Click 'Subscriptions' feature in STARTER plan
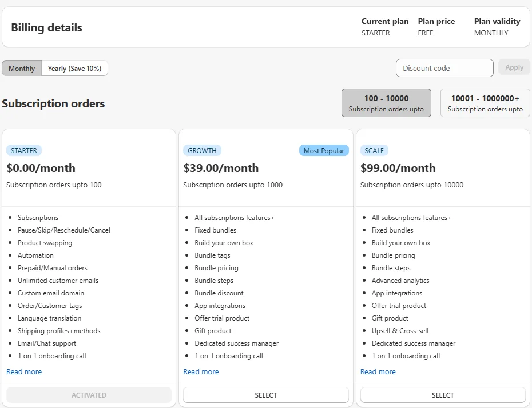This screenshot has height=408, width=532. pyautogui.click(x=38, y=218)
